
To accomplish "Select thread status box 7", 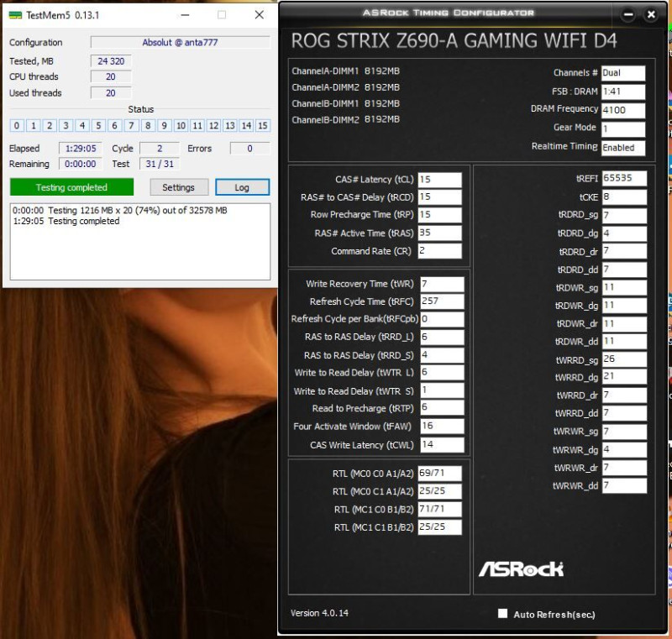I will tap(132, 125).
